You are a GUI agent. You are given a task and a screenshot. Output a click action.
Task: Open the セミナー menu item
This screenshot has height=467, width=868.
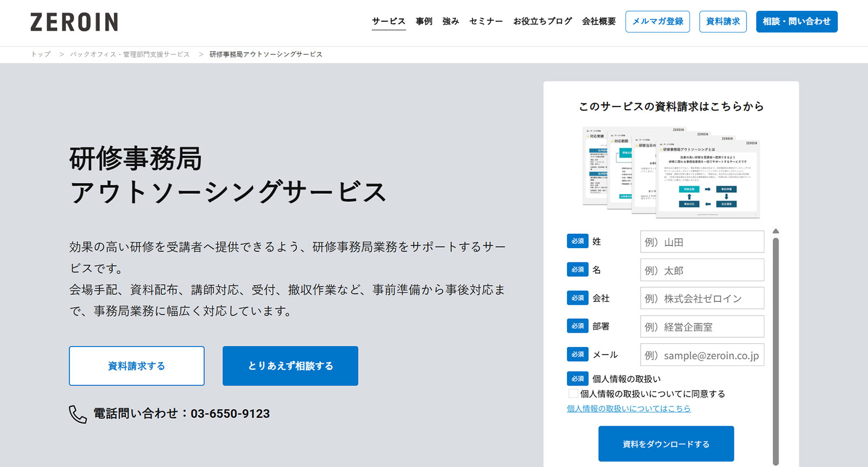486,21
